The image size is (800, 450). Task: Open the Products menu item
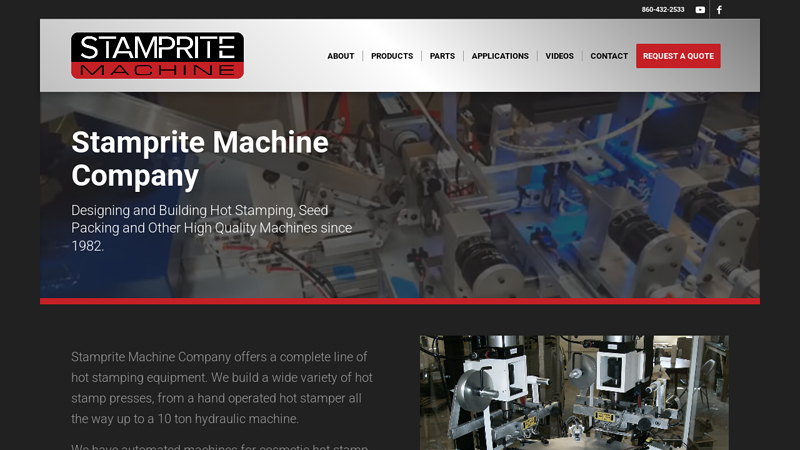point(392,56)
